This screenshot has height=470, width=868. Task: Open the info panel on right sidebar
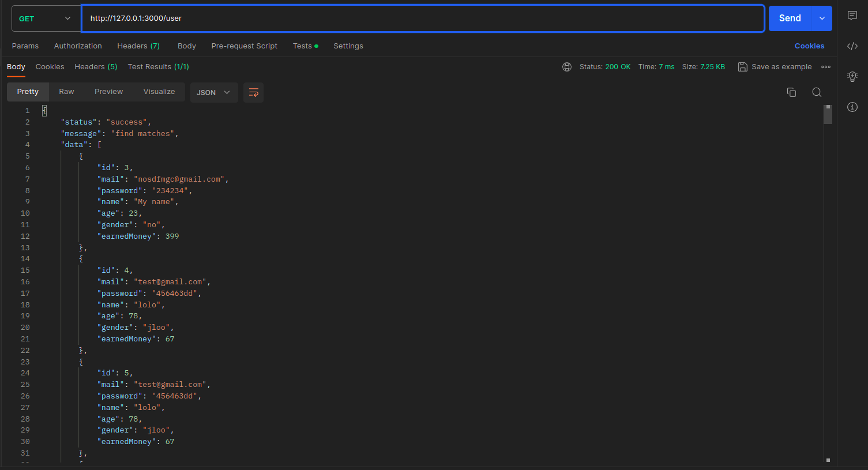(x=852, y=107)
